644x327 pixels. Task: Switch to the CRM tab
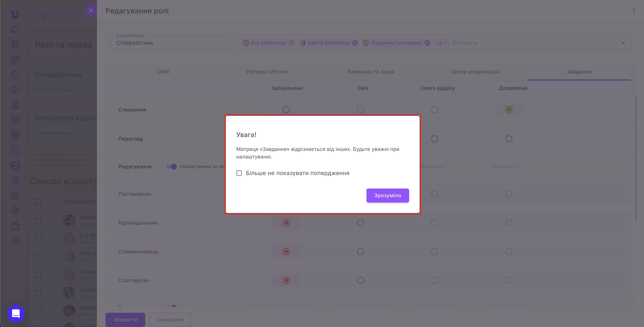(x=163, y=72)
